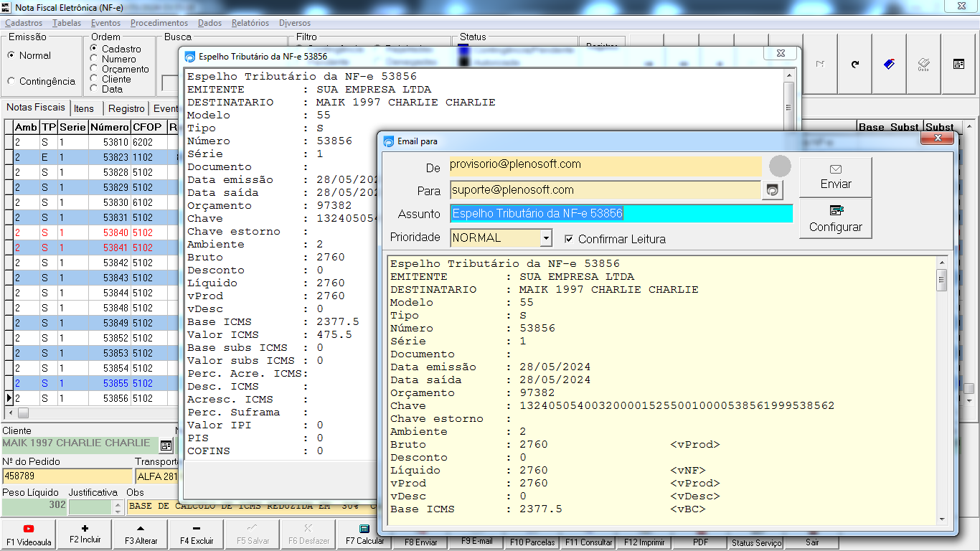Screen dimensions: 980x551
Task: Click Configurar button in Email window
Action: 836,218
